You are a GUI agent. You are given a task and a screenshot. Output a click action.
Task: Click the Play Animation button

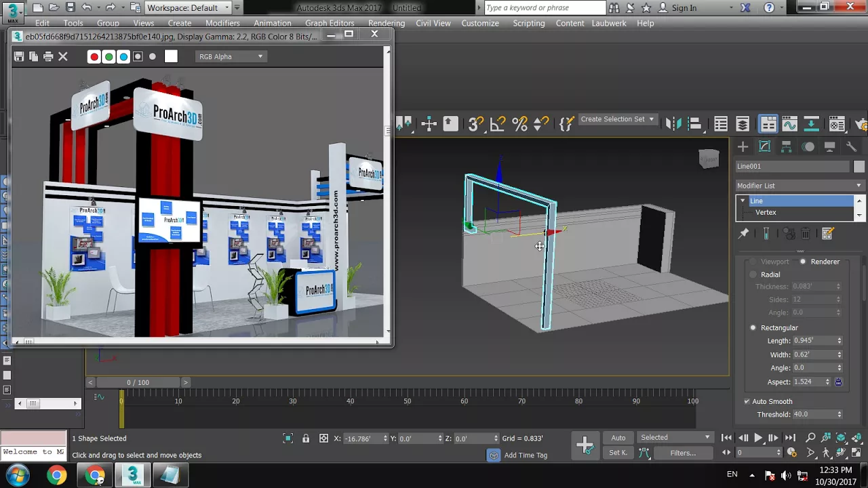758,438
